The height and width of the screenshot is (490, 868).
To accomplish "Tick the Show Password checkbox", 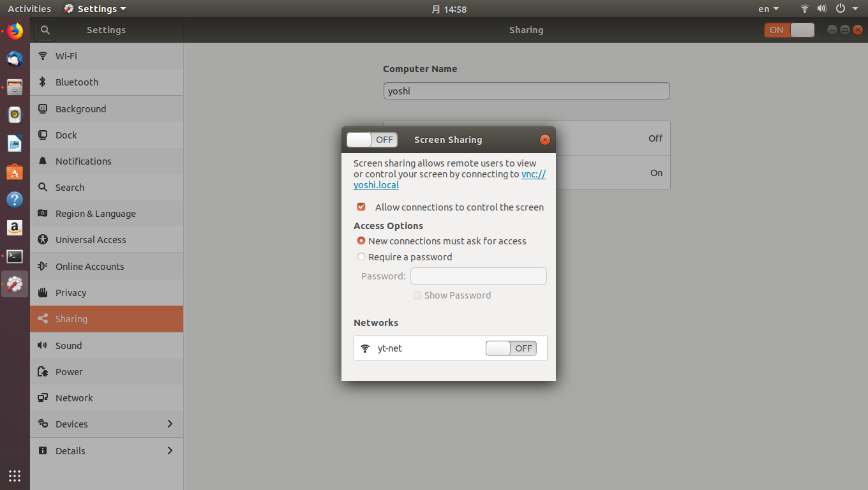I will (x=417, y=295).
